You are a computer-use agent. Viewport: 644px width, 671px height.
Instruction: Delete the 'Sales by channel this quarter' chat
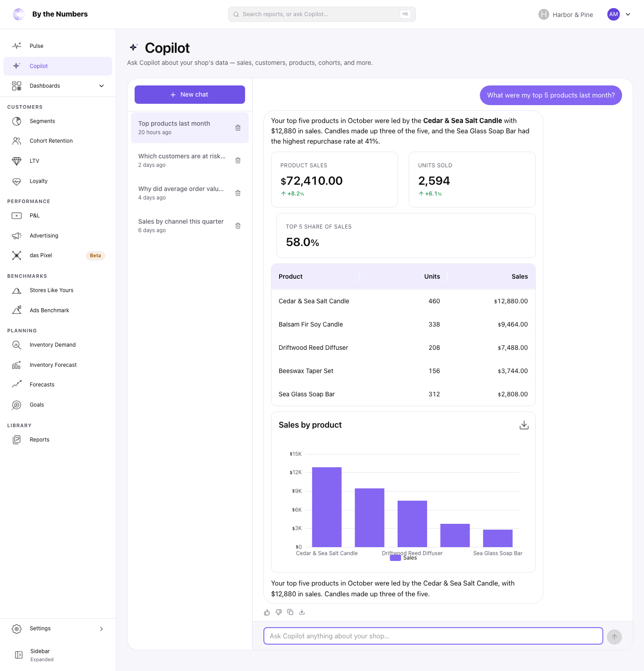coord(238,226)
